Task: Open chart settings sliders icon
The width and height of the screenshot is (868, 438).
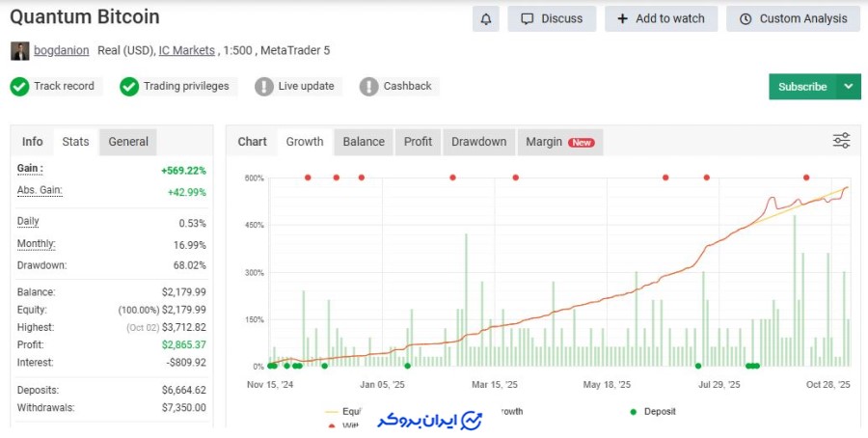Action: pos(841,141)
